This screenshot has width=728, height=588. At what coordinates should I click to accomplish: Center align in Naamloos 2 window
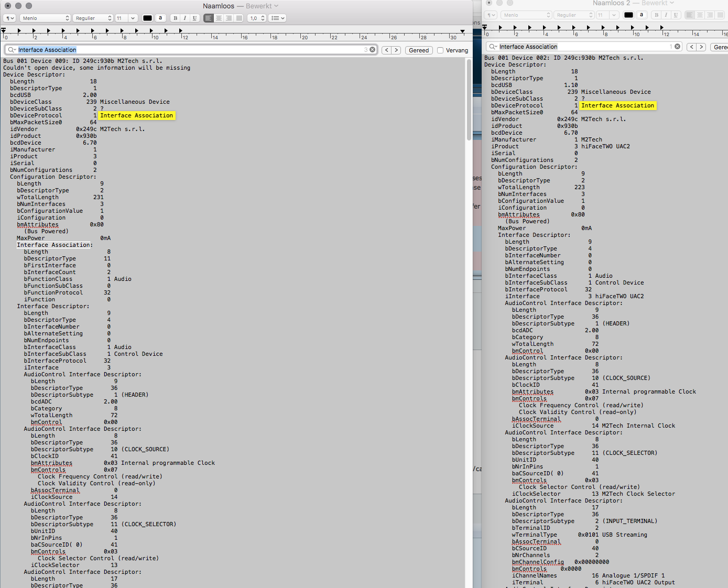tap(700, 15)
